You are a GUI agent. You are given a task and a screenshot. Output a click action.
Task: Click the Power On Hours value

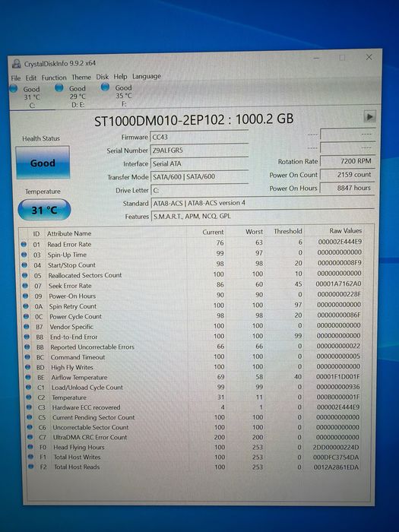click(x=347, y=188)
